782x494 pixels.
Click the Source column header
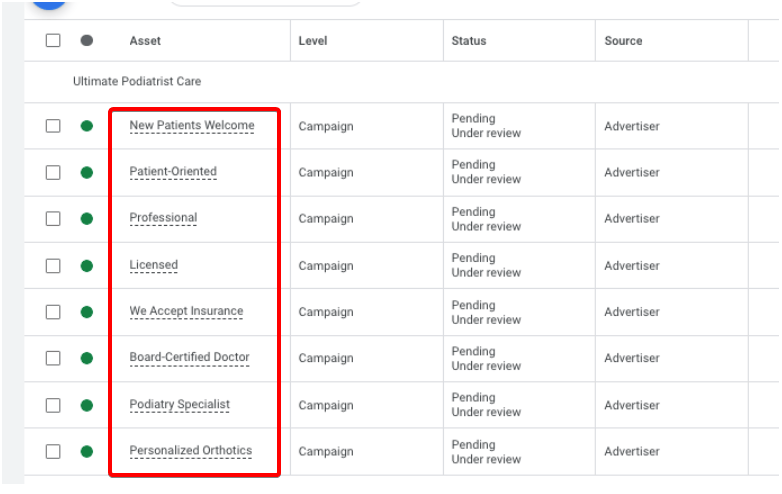[623, 41]
